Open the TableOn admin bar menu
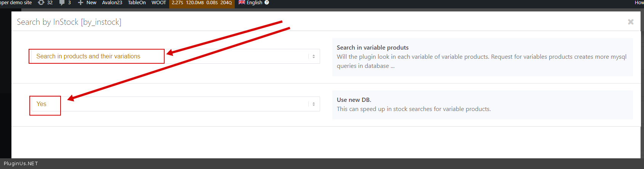Viewport: 644px width, 169px height. click(x=137, y=3)
